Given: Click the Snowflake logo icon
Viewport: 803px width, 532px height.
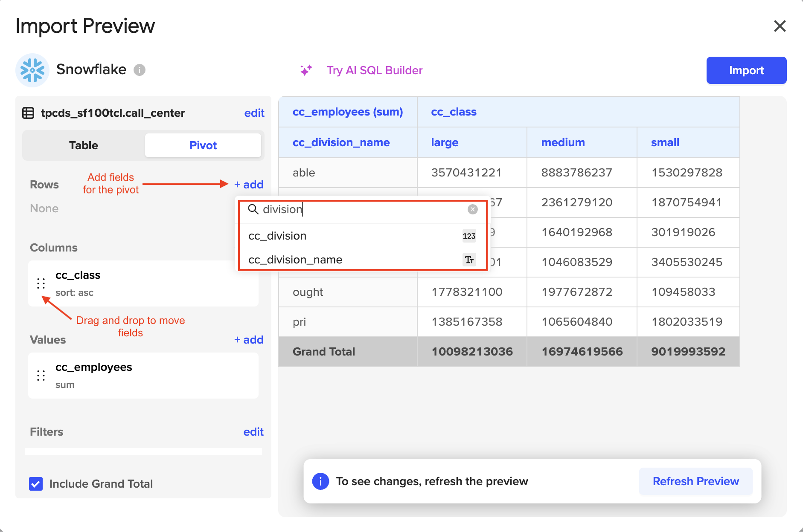Looking at the screenshot, I should pyautogui.click(x=32, y=70).
